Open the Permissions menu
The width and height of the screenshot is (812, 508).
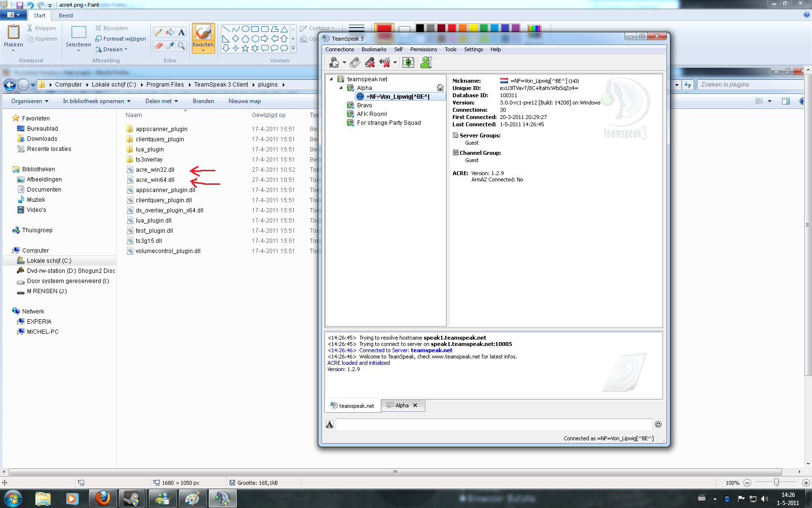(424, 49)
